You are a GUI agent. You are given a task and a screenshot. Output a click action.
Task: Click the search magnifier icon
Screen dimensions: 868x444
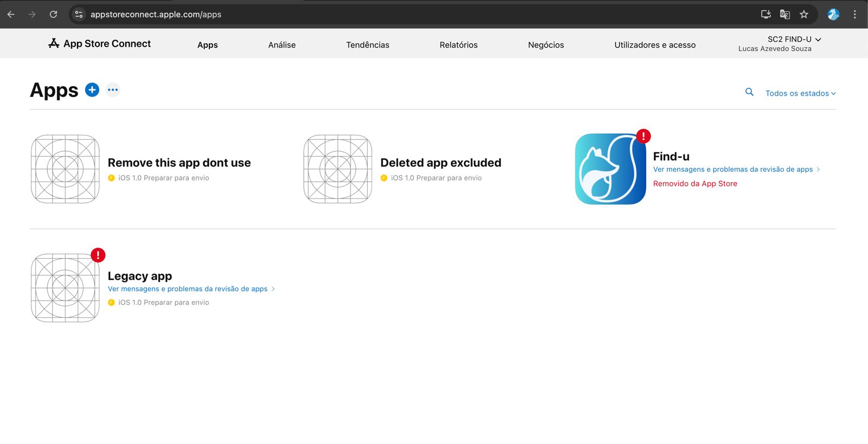tap(749, 92)
